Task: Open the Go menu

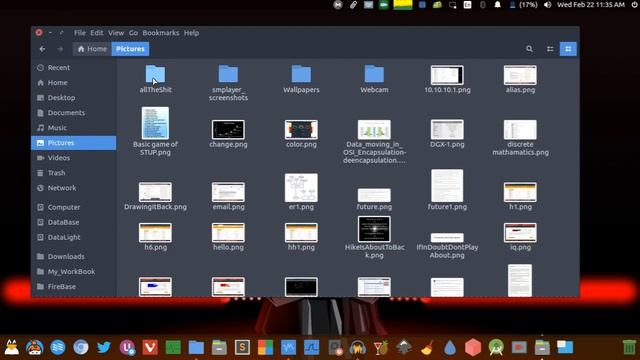Action: [133, 33]
